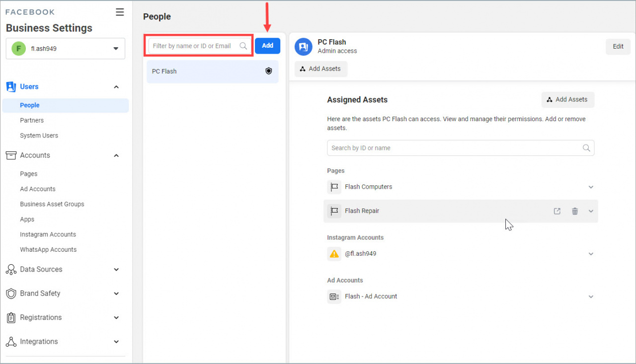Expand the Flash Computers permissions chevron
Screen dimensions: 636x364
tap(591, 187)
